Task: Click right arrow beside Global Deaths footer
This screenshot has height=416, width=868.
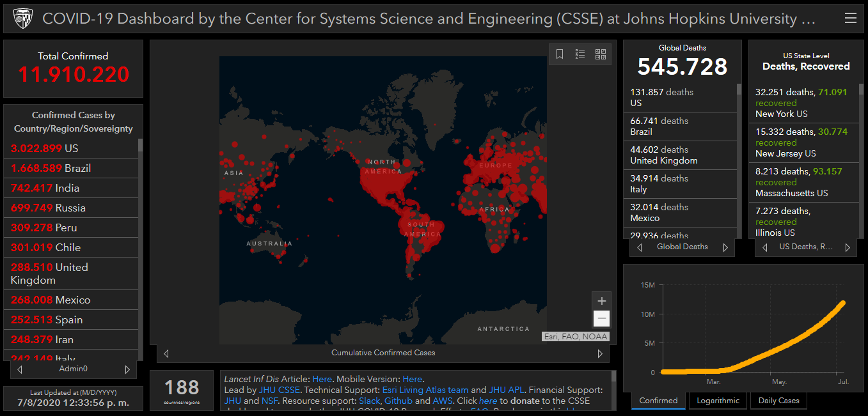Action: tap(725, 247)
